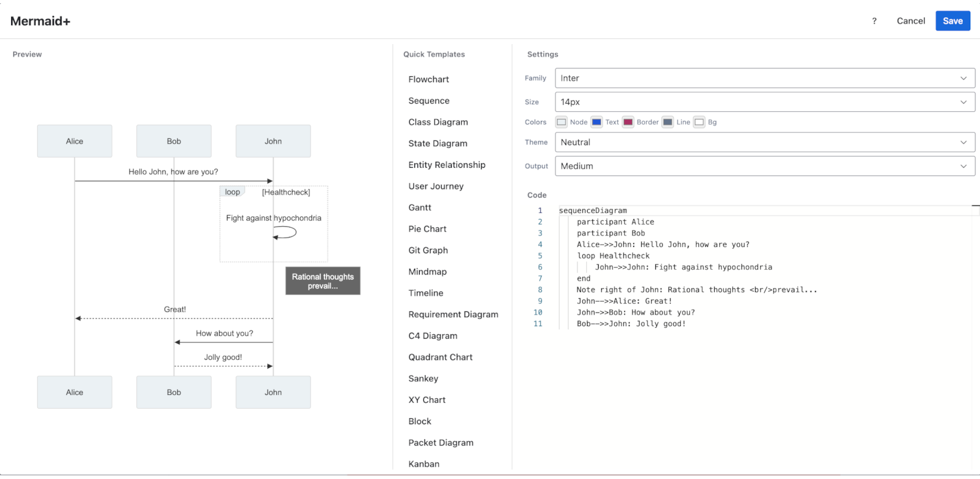Expand the Theme dropdown showing Neutral
The width and height of the screenshot is (980, 479).
(765, 142)
